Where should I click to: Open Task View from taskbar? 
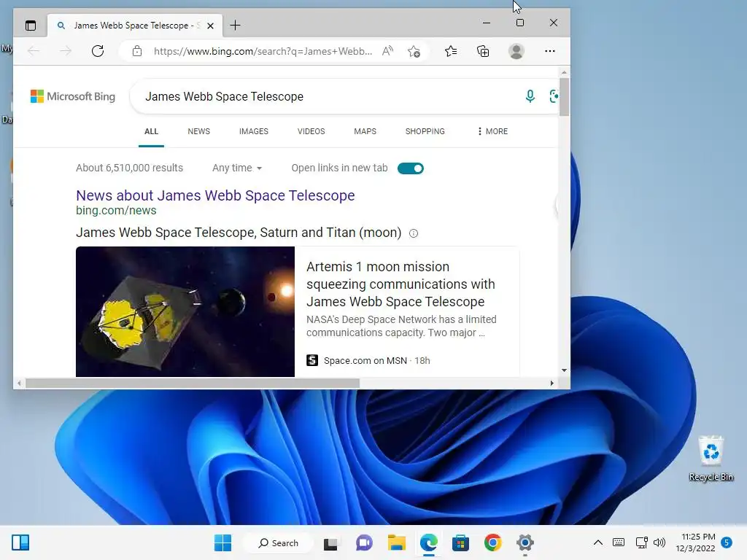pyautogui.click(x=330, y=542)
